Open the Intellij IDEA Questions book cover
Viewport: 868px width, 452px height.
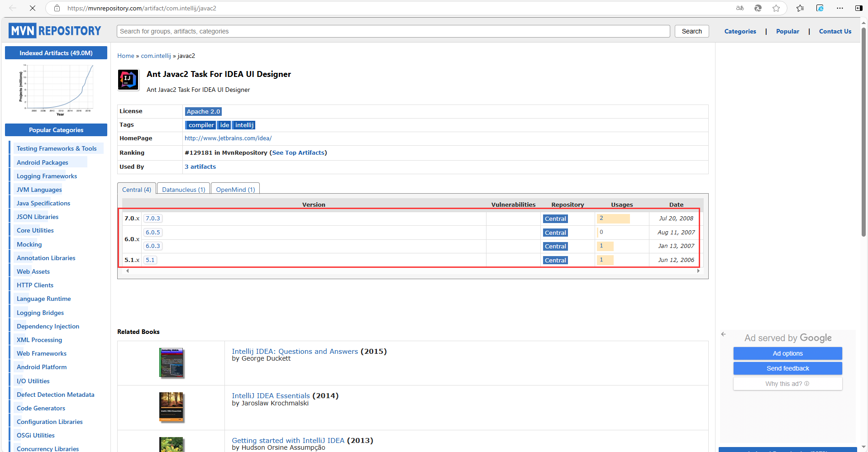[x=172, y=363]
